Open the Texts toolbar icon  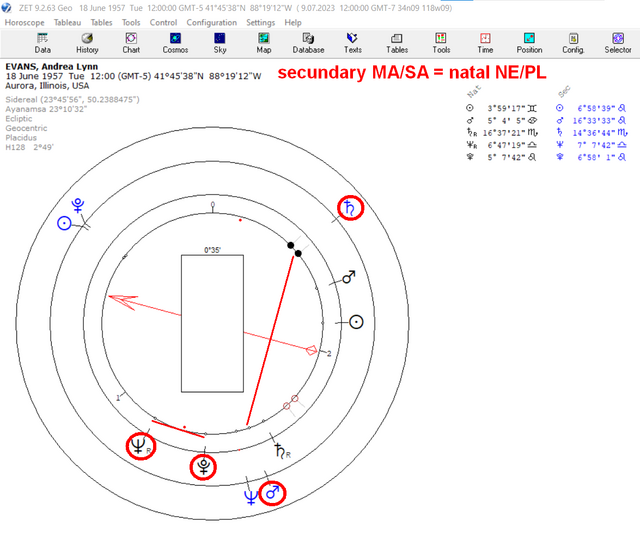(x=352, y=43)
